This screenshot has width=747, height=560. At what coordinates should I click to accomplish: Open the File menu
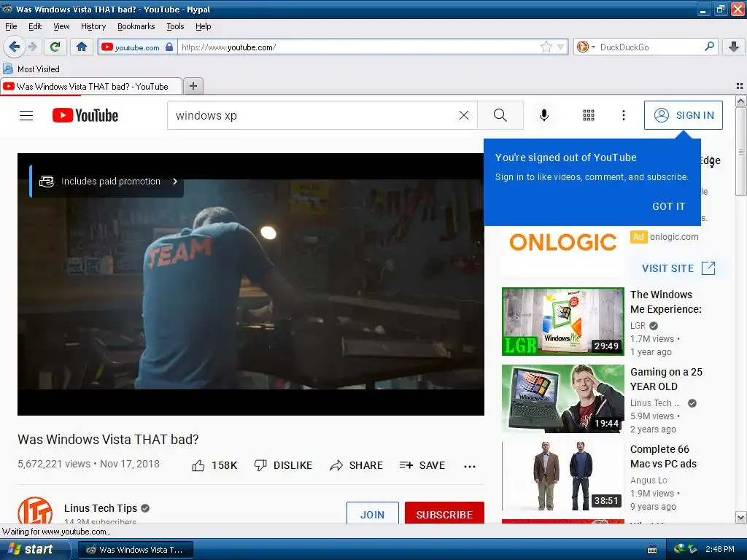coord(11,26)
